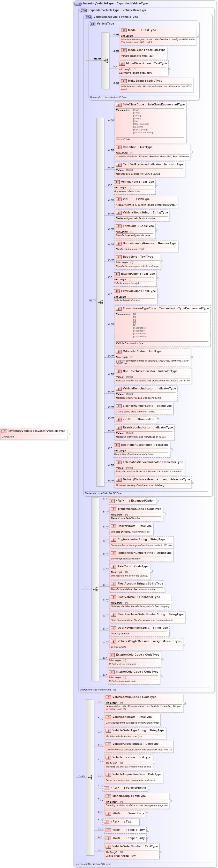Viewport: 218px width, 868px height.
Task: Click the E icon of CertifiedPreownedIndicator element
Action: click(x=119, y=165)
